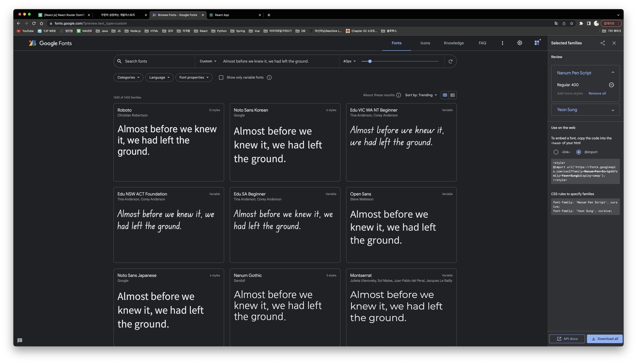
Task: Select the @import embed option
Action: (578, 152)
